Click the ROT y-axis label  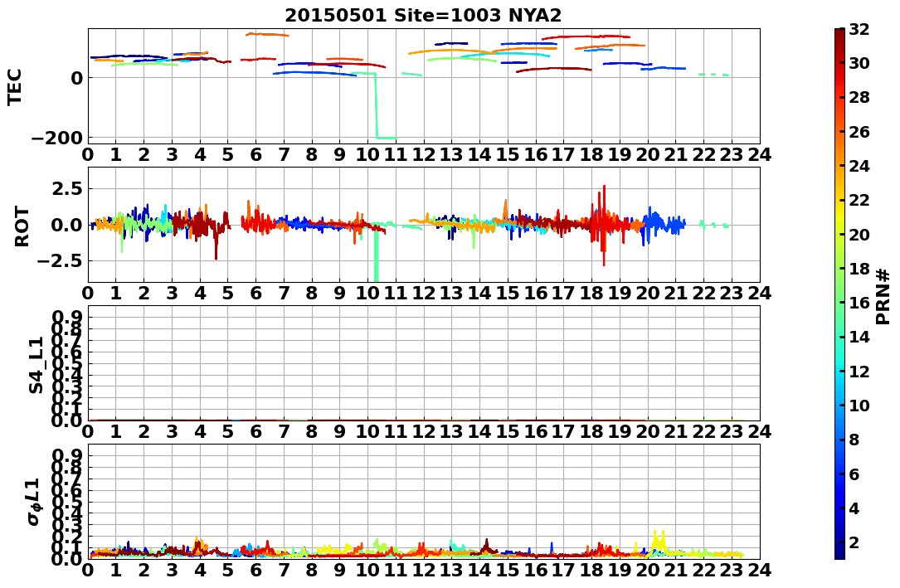(22, 226)
